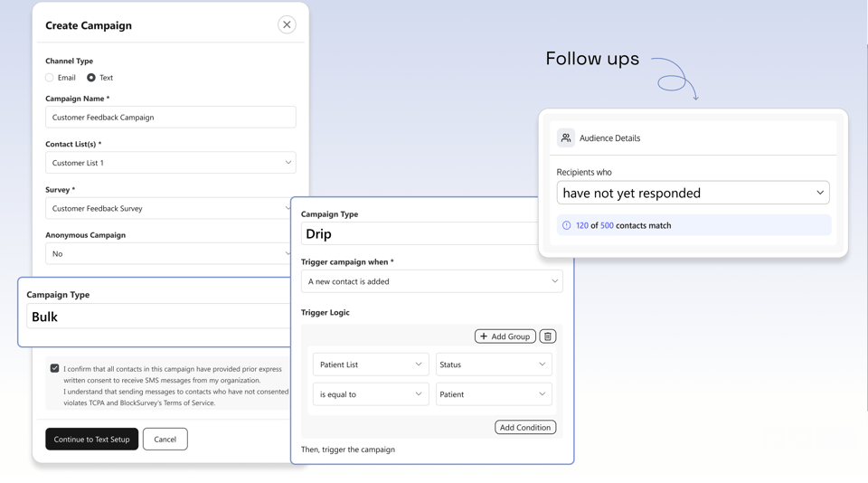The image size is (868, 483).
Task: Open the Contact List(s) dropdown
Action: click(x=171, y=163)
